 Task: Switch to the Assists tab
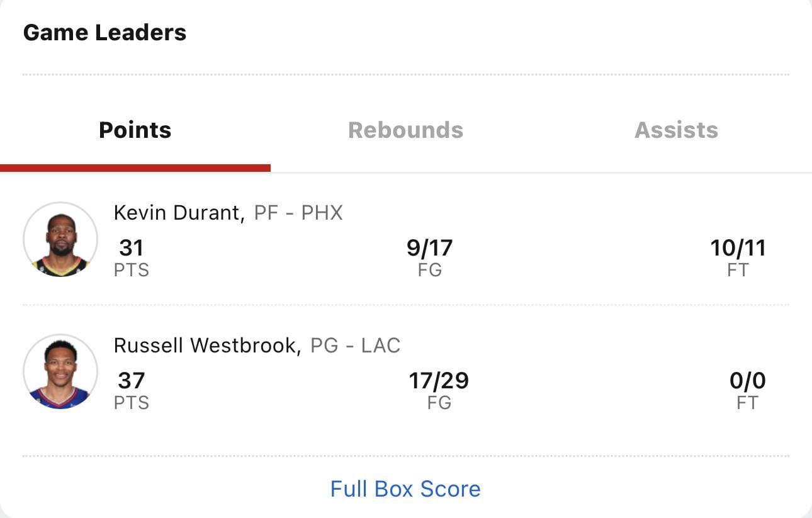click(x=676, y=130)
